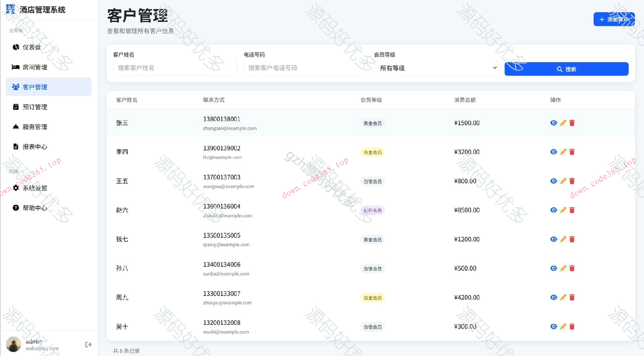
Task: Click the 会员等级 table column header
Action: (x=371, y=100)
